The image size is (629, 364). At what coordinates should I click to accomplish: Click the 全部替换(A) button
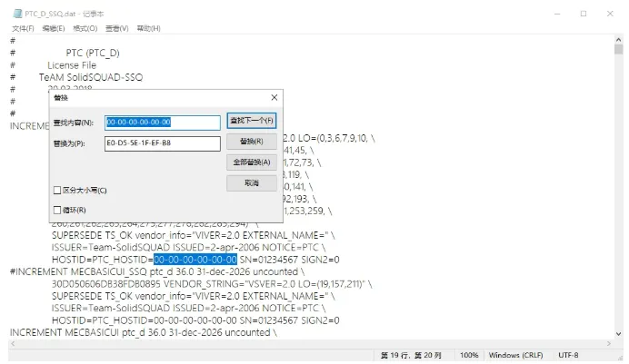pos(252,162)
